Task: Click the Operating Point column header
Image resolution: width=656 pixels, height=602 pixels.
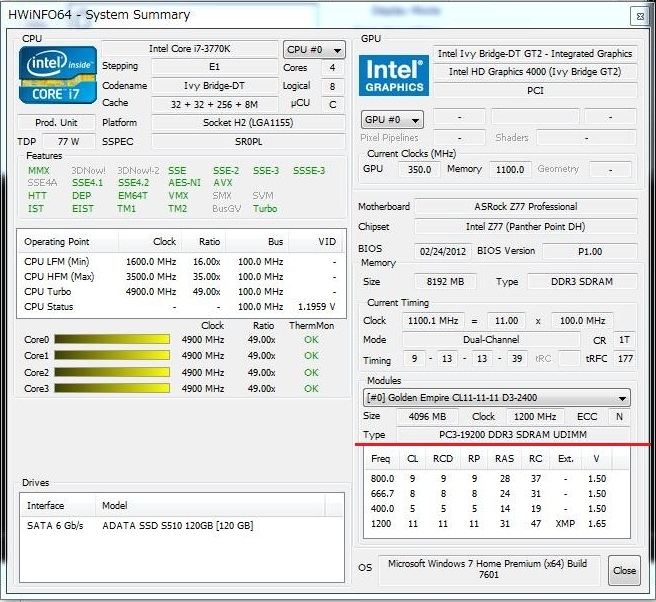Action: coord(57,242)
